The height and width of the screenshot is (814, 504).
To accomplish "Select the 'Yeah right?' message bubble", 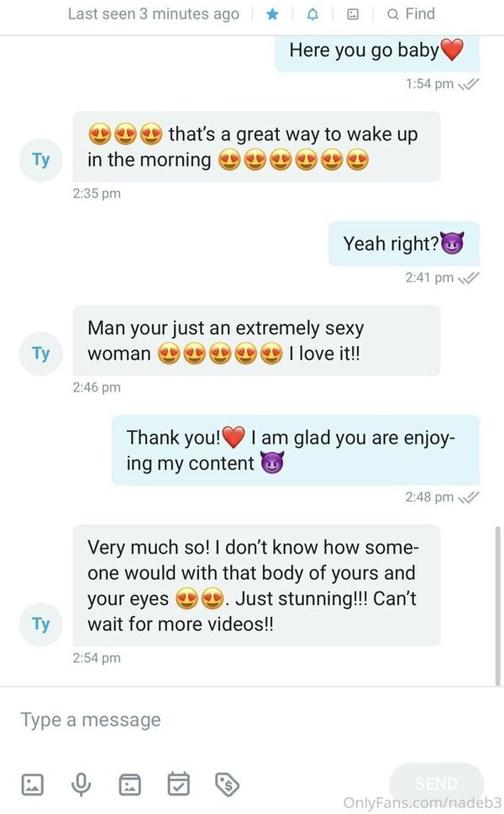I will coord(404,244).
